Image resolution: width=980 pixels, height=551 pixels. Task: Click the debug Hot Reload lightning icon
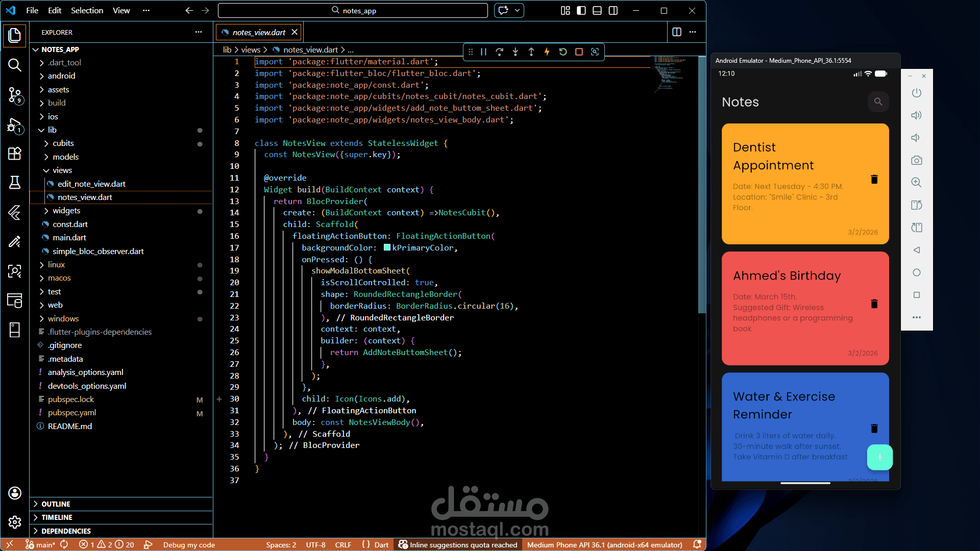547,52
